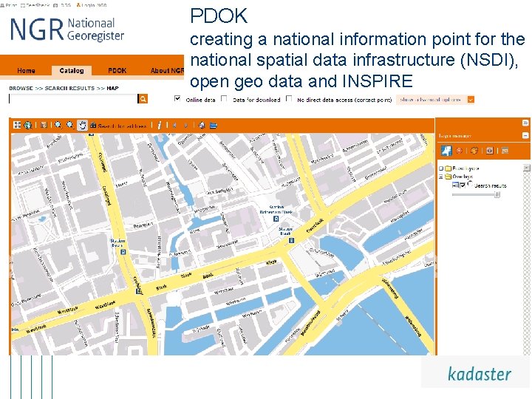532x399 pixels.
Task: Click the SEARCH RESULTS breadcrumb link
Action: pyautogui.click(x=69, y=88)
